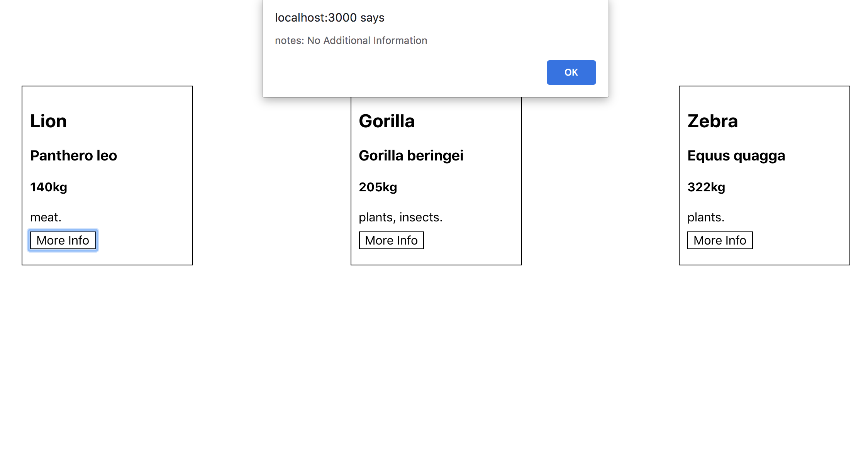
Task: Click the Lion species name Panthero leo
Action: (x=75, y=155)
